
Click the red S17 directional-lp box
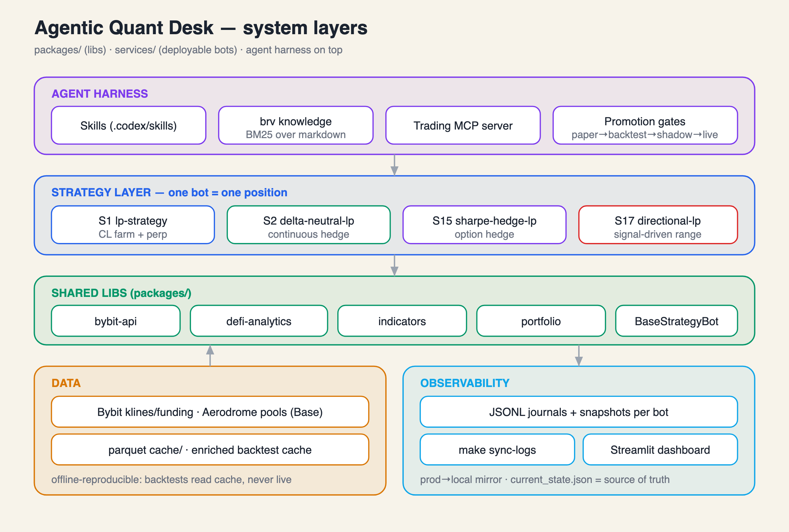click(x=658, y=225)
